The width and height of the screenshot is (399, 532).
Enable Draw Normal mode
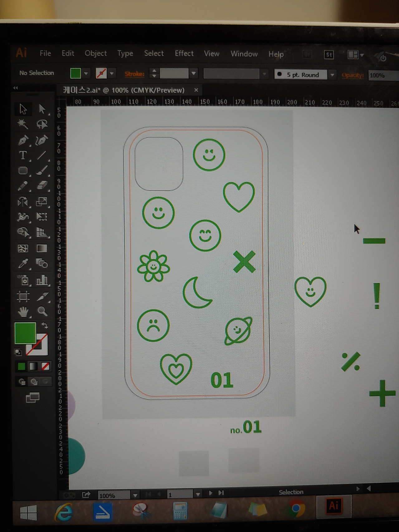(x=22, y=382)
